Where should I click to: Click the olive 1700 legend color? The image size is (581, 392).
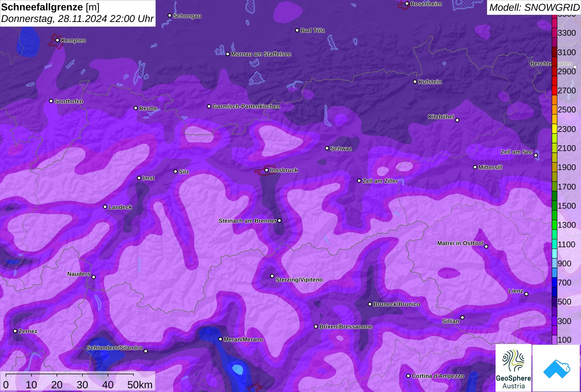554,186
